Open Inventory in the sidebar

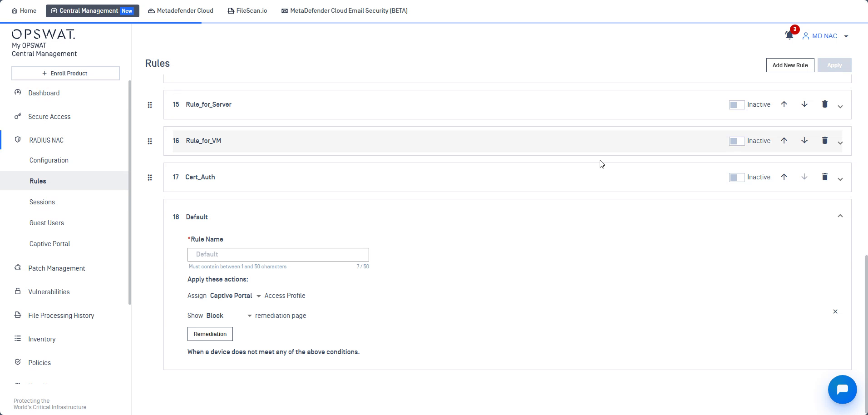[42, 339]
